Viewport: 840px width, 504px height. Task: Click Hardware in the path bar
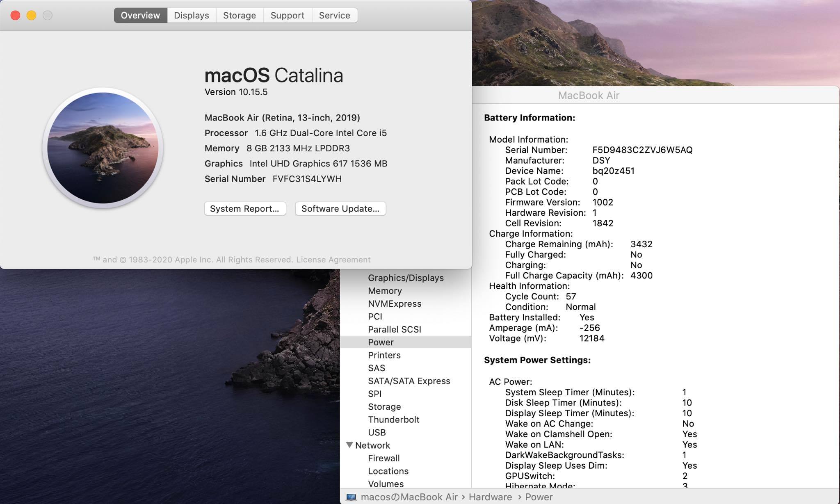coord(490,497)
